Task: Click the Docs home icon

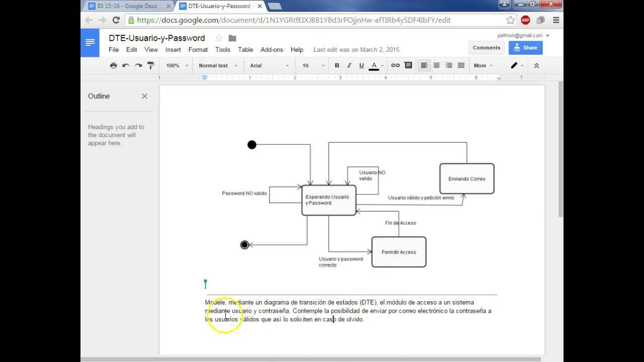Action: click(x=90, y=43)
